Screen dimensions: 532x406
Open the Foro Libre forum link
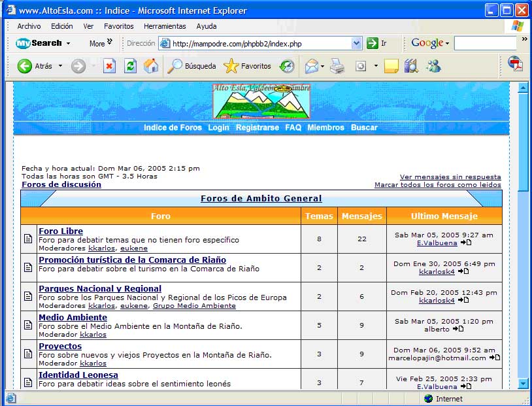(x=61, y=231)
